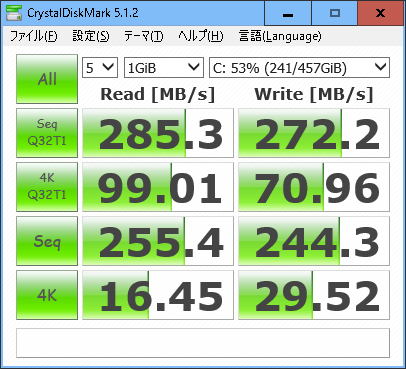Open the drive selector showing C: 53%
The image size is (406, 369).
pos(299,68)
